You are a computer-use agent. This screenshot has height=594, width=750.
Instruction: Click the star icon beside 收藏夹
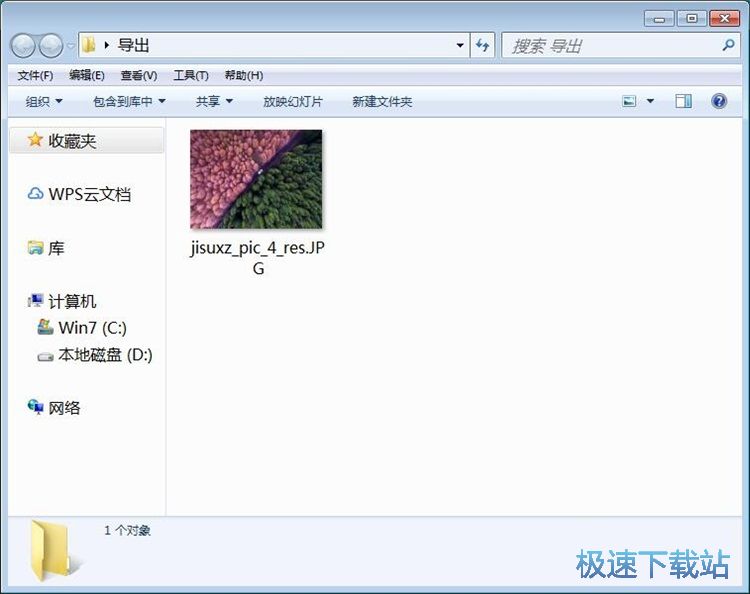tap(35, 140)
